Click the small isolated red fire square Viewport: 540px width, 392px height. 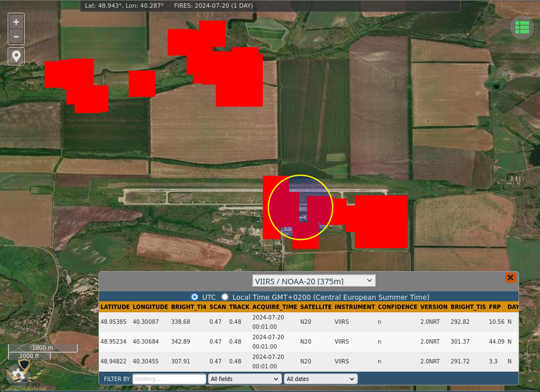pos(142,83)
